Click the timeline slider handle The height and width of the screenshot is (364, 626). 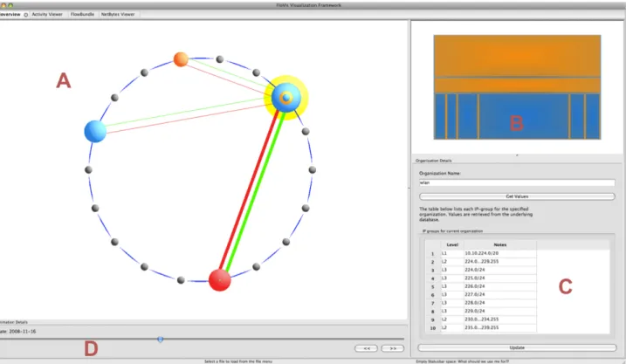(x=160, y=340)
